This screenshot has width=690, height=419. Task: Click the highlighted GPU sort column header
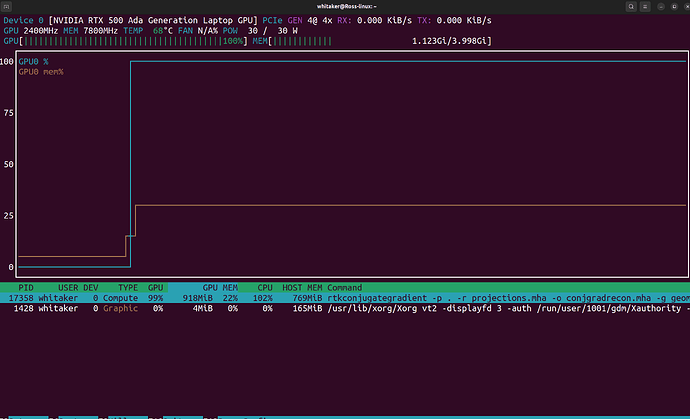155,288
